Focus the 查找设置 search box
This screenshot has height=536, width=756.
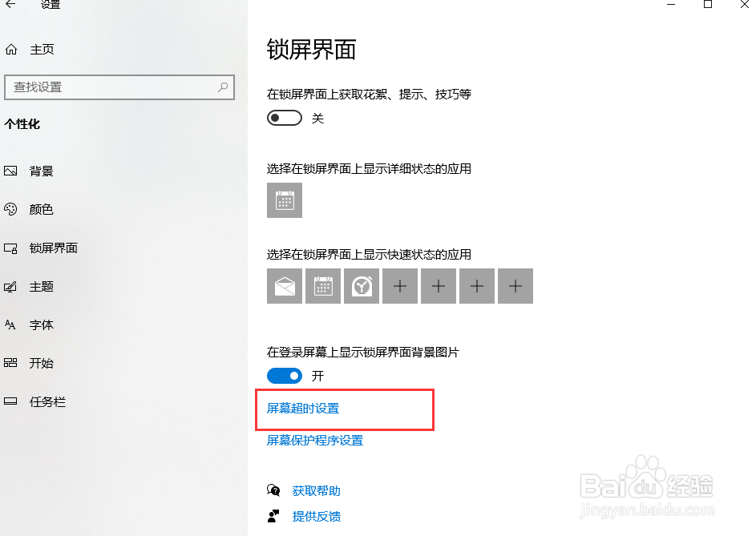tap(119, 87)
